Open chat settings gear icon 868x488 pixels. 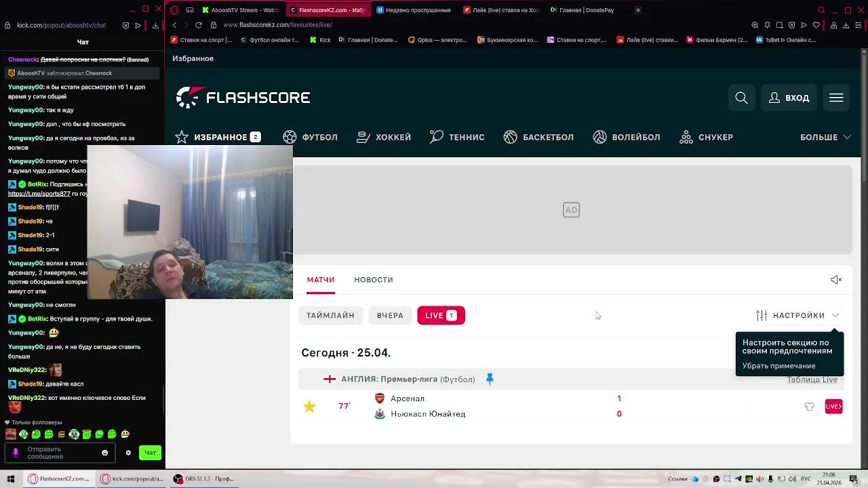tap(128, 453)
